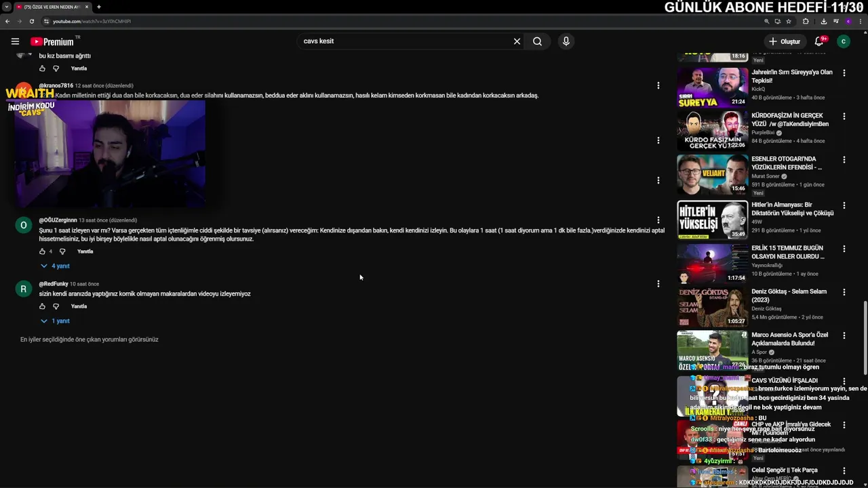Close the ÖZGE VE EREN browser tab
Viewport: 868px width, 488px height.
pos(87,7)
